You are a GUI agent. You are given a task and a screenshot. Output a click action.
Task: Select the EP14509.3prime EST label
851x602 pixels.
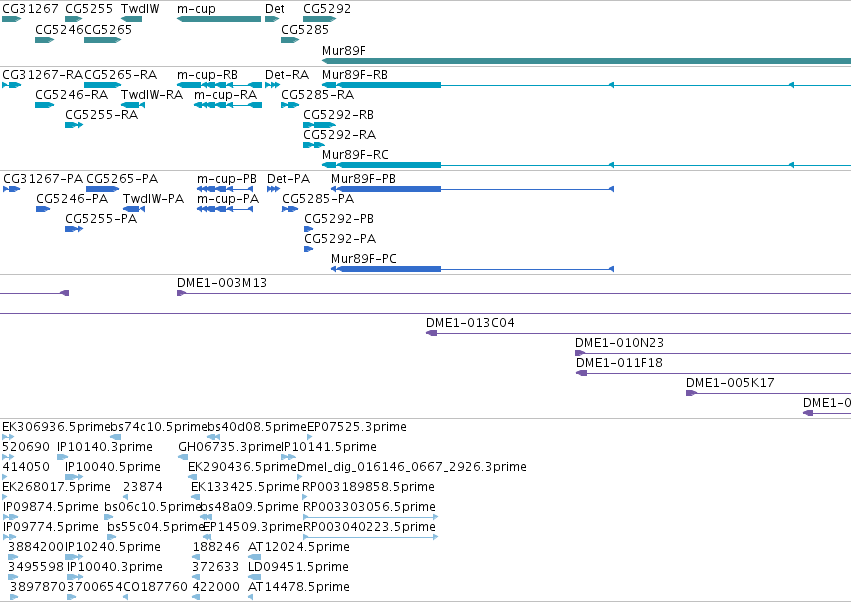click(252, 527)
